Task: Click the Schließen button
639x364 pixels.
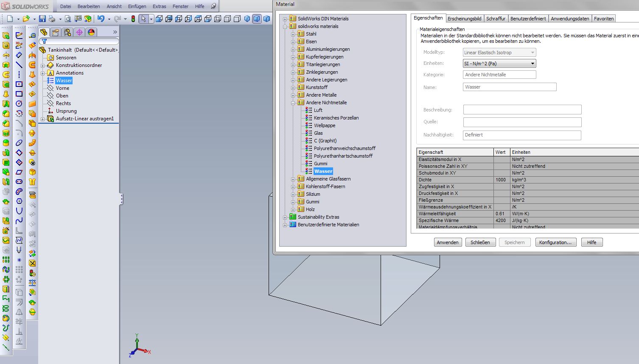Action: (480, 242)
